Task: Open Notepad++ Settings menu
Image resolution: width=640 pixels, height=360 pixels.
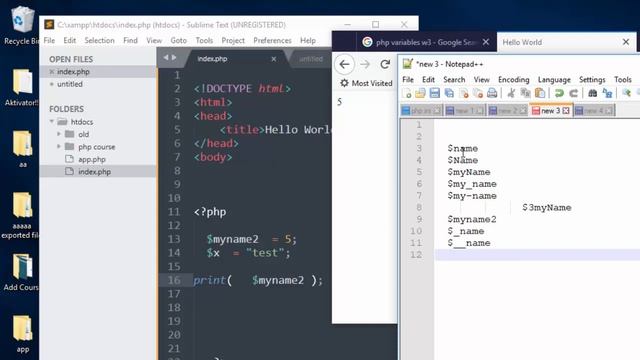Action: click(592, 80)
